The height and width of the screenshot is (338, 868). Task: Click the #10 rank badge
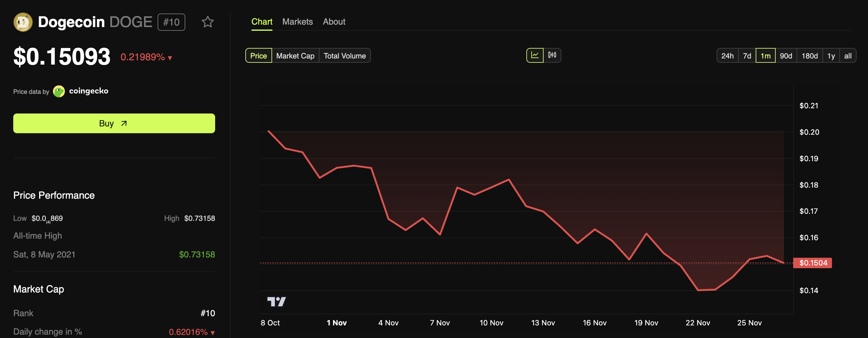pos(171,22)
